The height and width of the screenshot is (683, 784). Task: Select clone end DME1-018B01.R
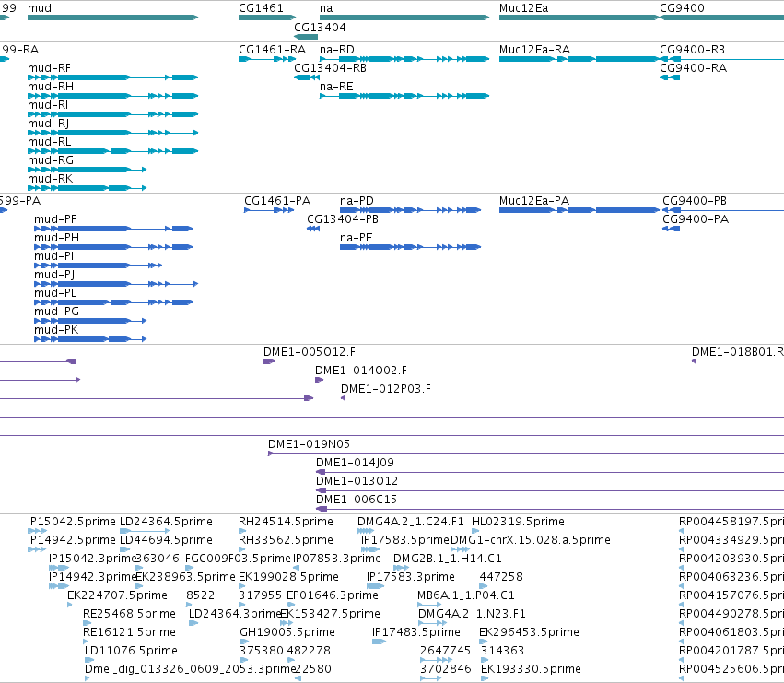[x=694, y=361]
